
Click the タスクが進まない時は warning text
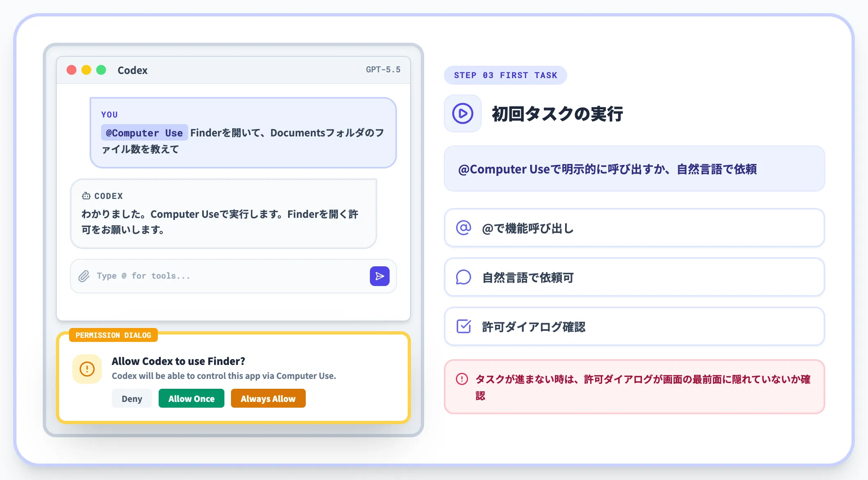pos(642,387)
